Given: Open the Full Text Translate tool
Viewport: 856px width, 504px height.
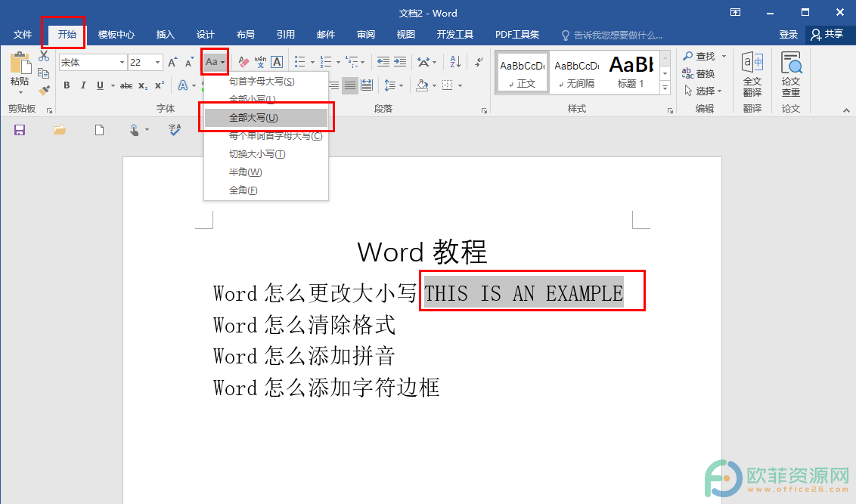Looking at the screenshot, I should pyautogui.click(x=752, y=74).
